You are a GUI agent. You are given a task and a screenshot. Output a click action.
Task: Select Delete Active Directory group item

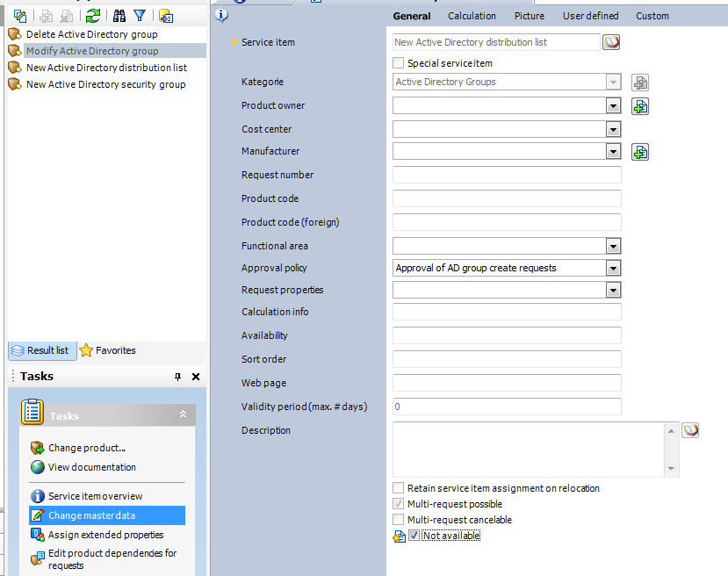tap(92, 34)
